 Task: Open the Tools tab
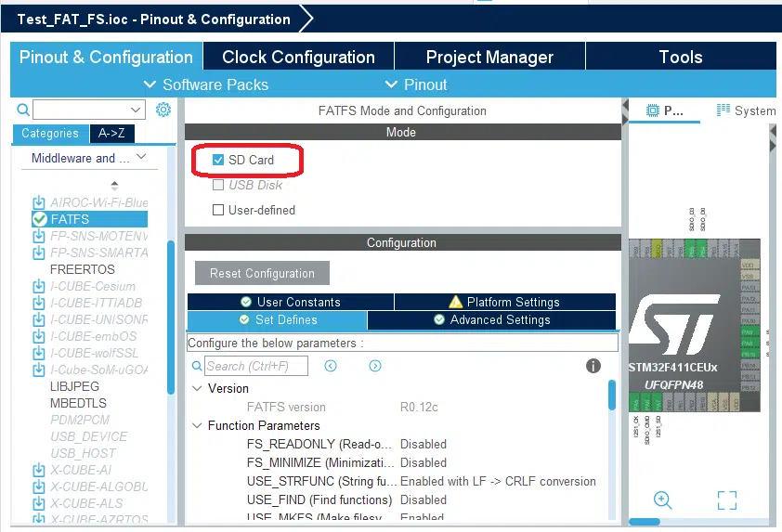pyautogui.click(x=681, y=57)
